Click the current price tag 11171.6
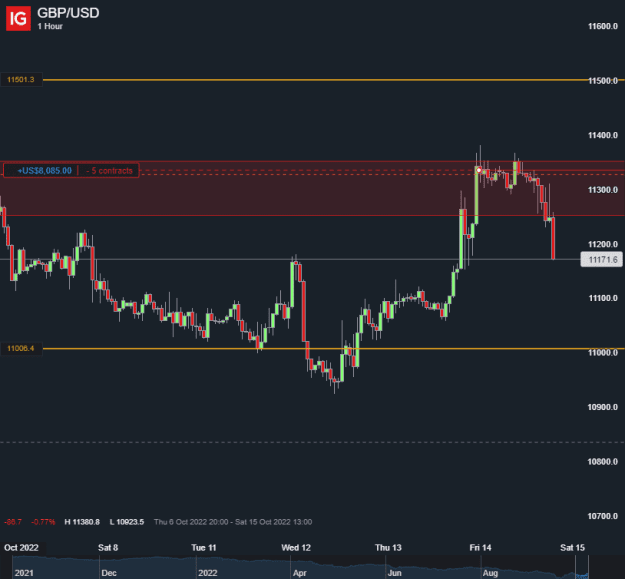Viewport: 625px width, 579px height. 601,260
